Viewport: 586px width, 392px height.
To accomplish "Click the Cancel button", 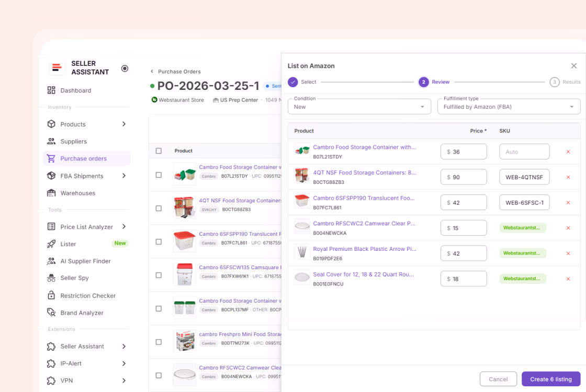I will tap(498, 379).
